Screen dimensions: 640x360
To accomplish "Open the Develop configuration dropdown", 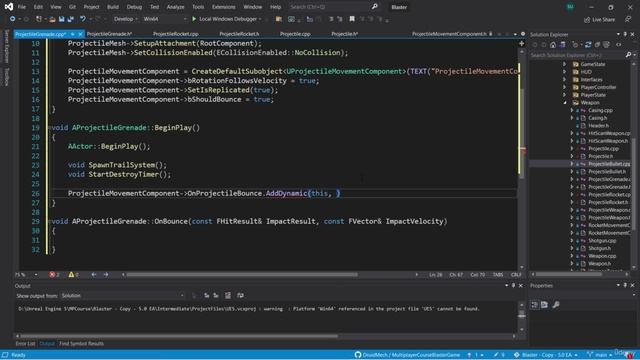I will point(125,19).
